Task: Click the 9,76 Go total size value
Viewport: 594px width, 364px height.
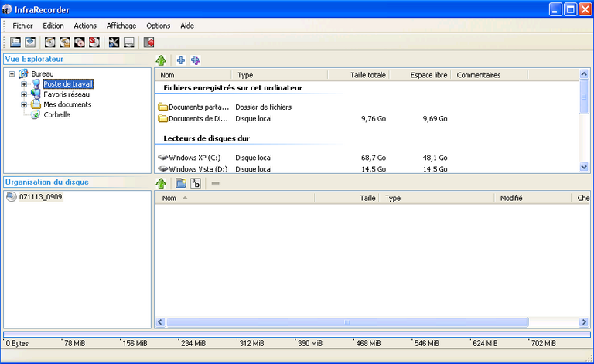Action: (374, 118)
